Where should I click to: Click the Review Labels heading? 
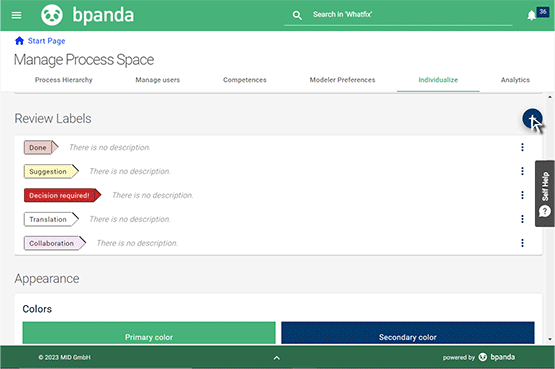[x=53, y=119]
